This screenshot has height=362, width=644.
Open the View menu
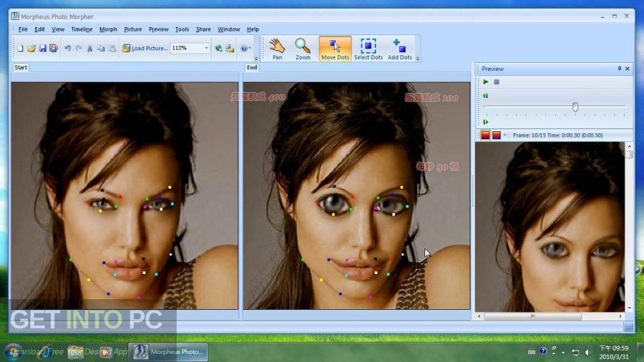58,29
